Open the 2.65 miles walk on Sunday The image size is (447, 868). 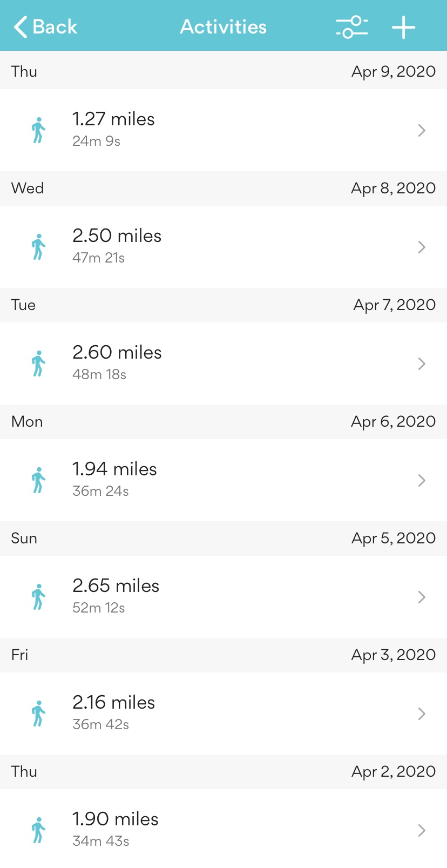pos(116,586)
